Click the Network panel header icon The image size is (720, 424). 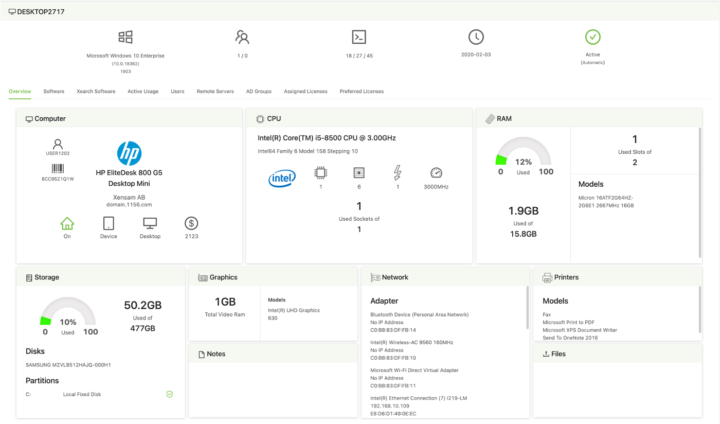pyautogui.click(x=375, y=277)
